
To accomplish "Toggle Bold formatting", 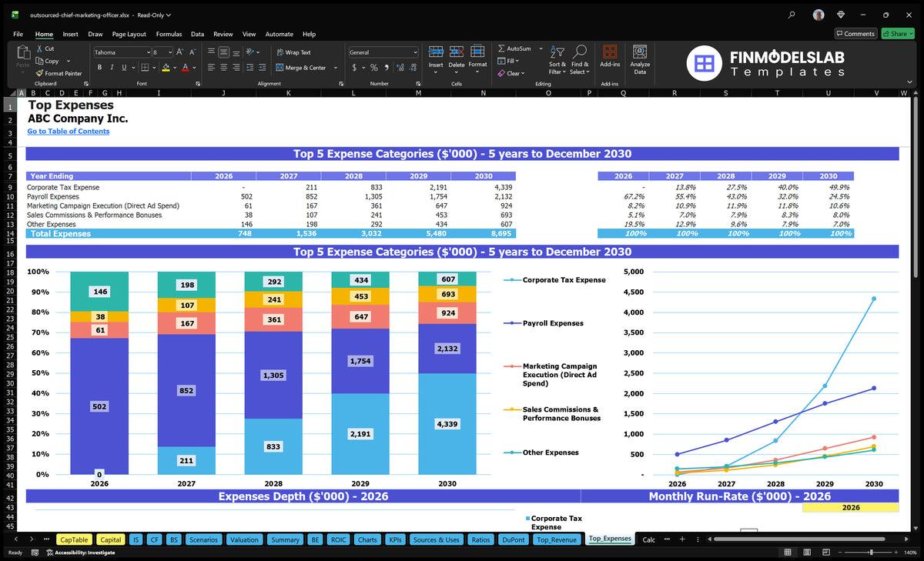I will pyautogui.click(x=99, y=68).
